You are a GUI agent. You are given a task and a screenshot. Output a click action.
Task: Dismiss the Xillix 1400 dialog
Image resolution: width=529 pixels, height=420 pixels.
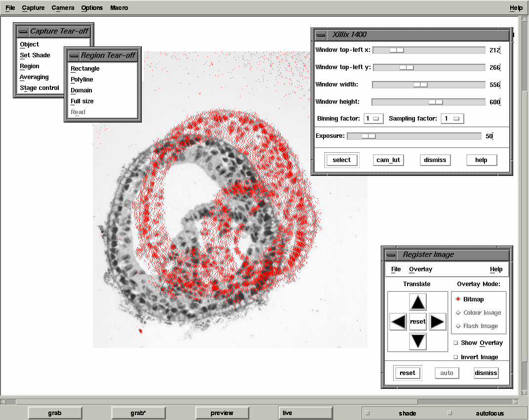tap(435, 160)
